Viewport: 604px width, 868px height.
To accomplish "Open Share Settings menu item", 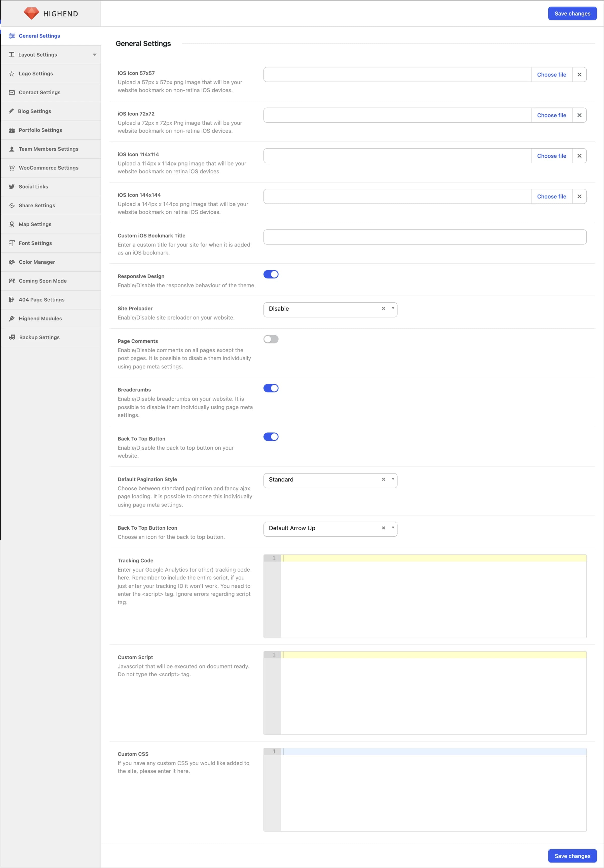I will 51,206.
